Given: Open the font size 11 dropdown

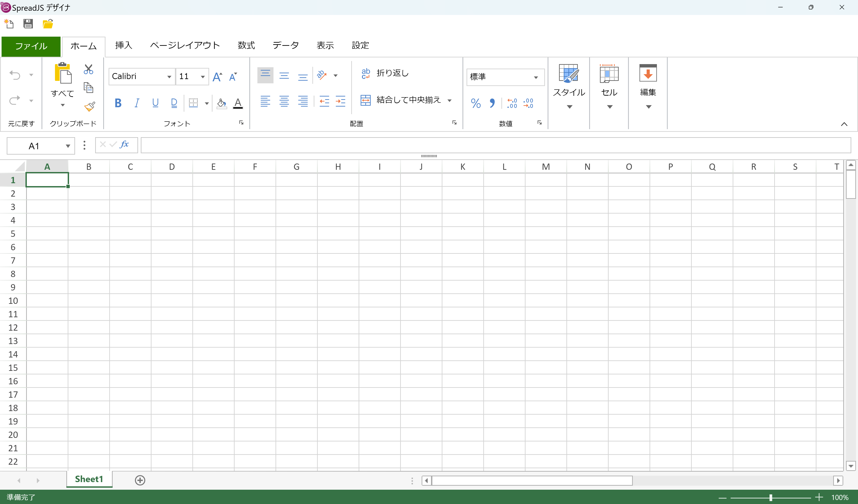Looking at the screenshot, I should [x=203, y=77].
